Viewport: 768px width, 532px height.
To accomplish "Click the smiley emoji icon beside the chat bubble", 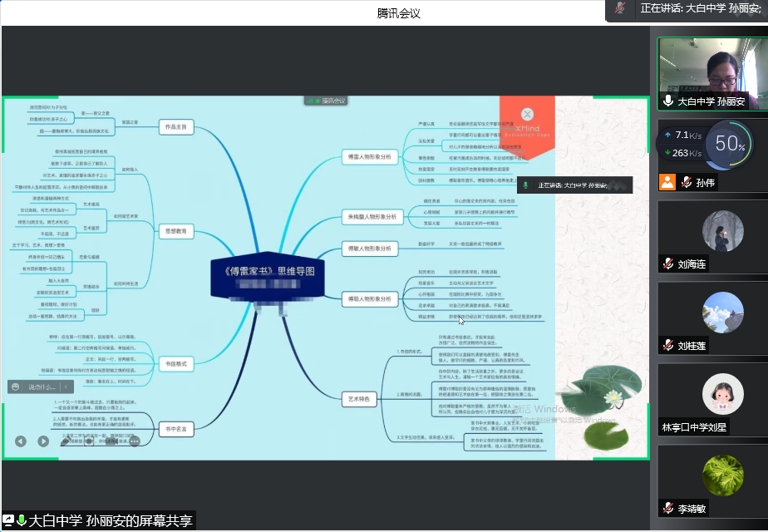I will [15, 387].
